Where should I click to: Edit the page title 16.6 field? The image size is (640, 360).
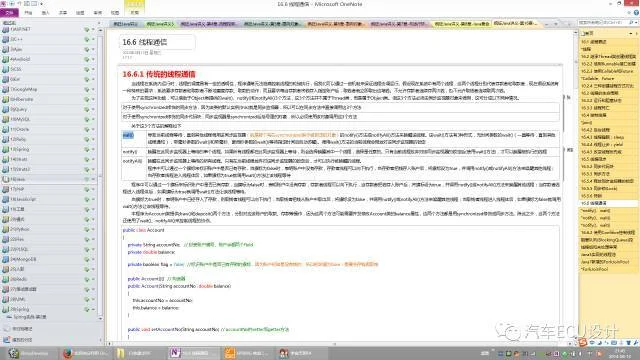tap(157, 42)
